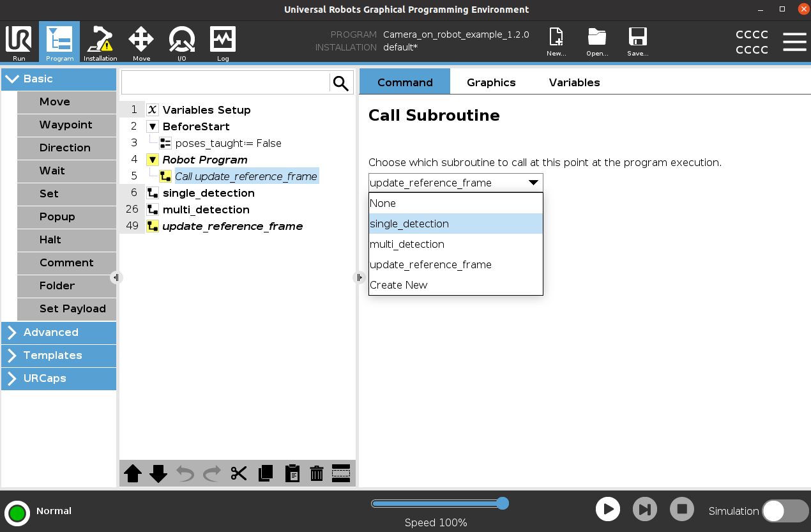Select the Program tab icon
Screen dimensions: 811x532
tap(59, 42)
